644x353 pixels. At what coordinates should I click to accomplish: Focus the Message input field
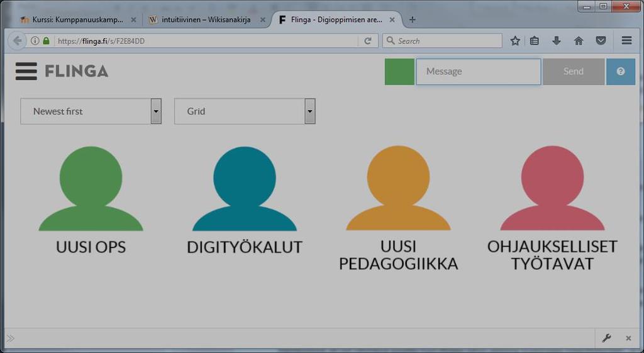click(479, 72)
